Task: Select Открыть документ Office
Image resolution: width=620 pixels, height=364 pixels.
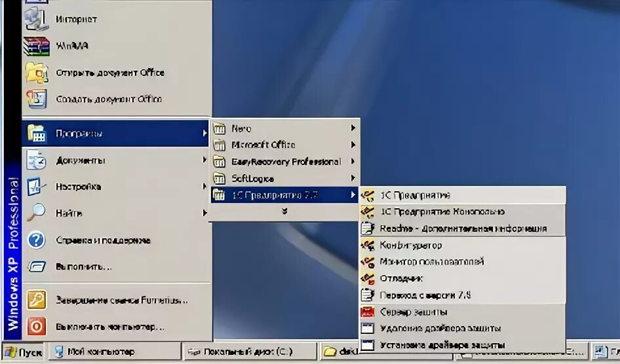Action: tap(117, 73)
